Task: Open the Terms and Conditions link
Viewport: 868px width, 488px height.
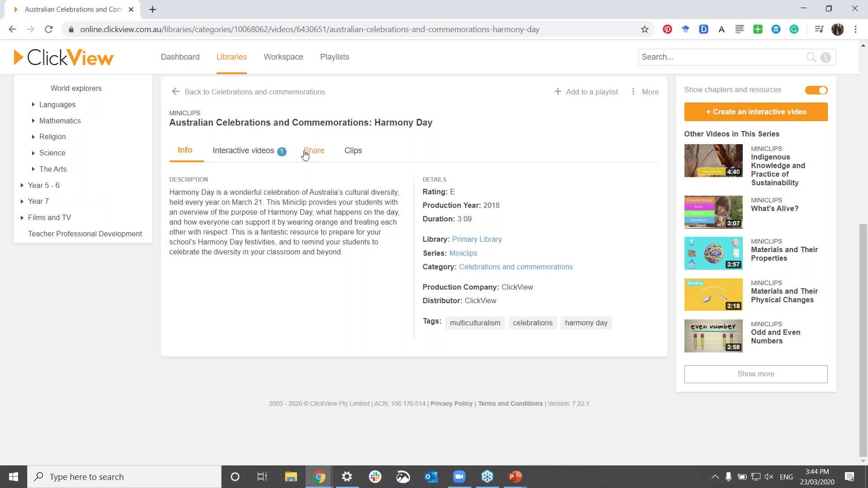Action: point(510,404)
